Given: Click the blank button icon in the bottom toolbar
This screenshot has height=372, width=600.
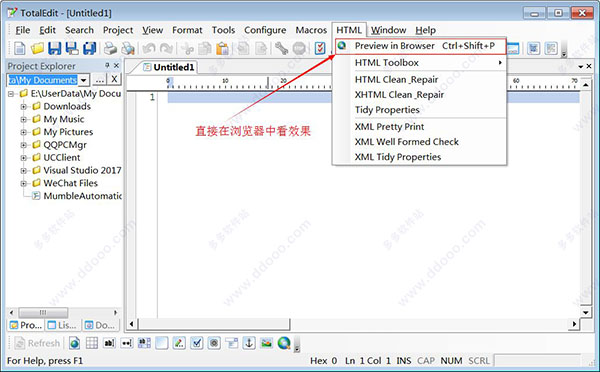Looking at the screenshot, I should pyautogui.click(x=161, y=343).
